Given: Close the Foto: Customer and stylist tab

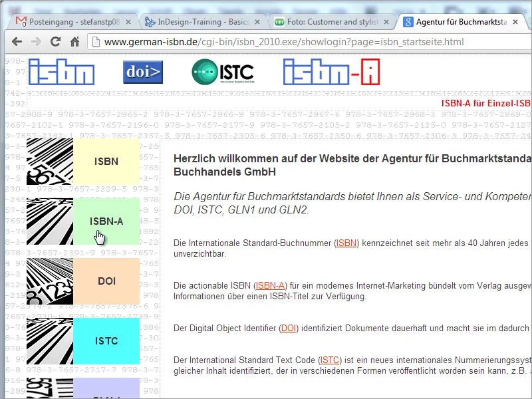Looking at the screenshot, I should [x=386, y=22].
